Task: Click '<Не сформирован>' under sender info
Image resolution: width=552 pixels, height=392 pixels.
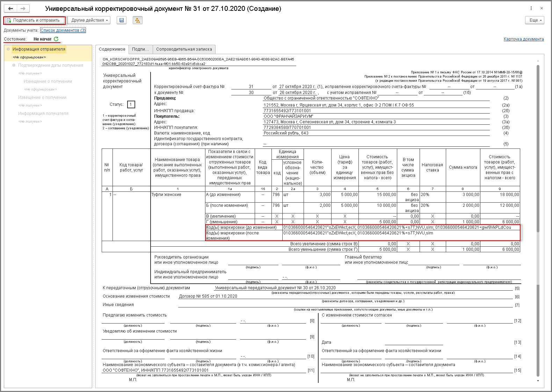Action: [29, 57]
